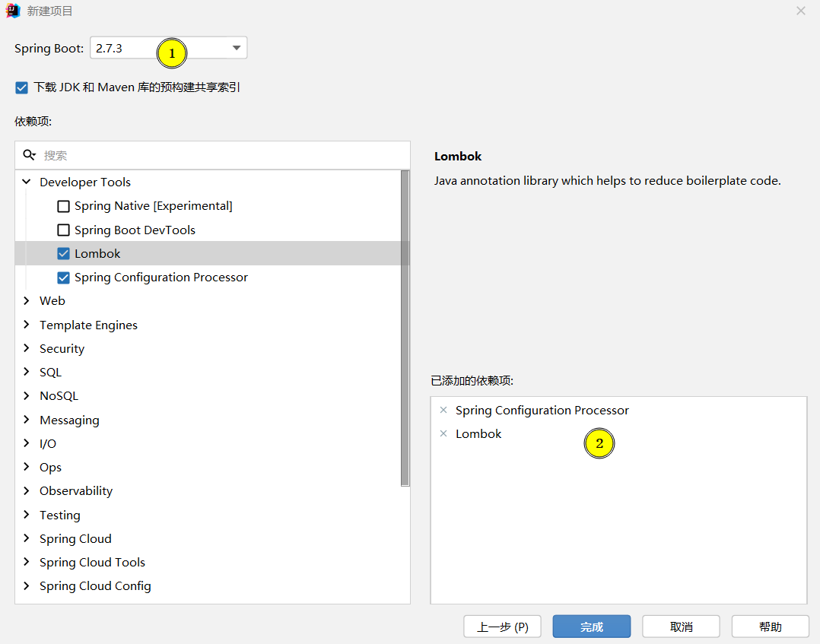Click the 取消 button
Image resolution: width=820 pixels, height=644 pixels.
(x=681, y=626)
